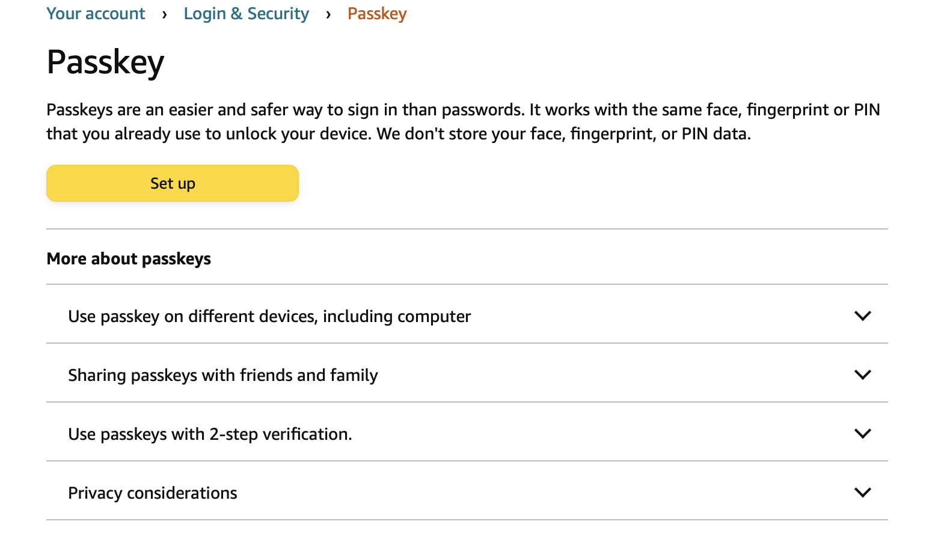The height and width of the screenshot is (560, 938).
Task: Click the "Passkey" page title
Action: [105, 62]
